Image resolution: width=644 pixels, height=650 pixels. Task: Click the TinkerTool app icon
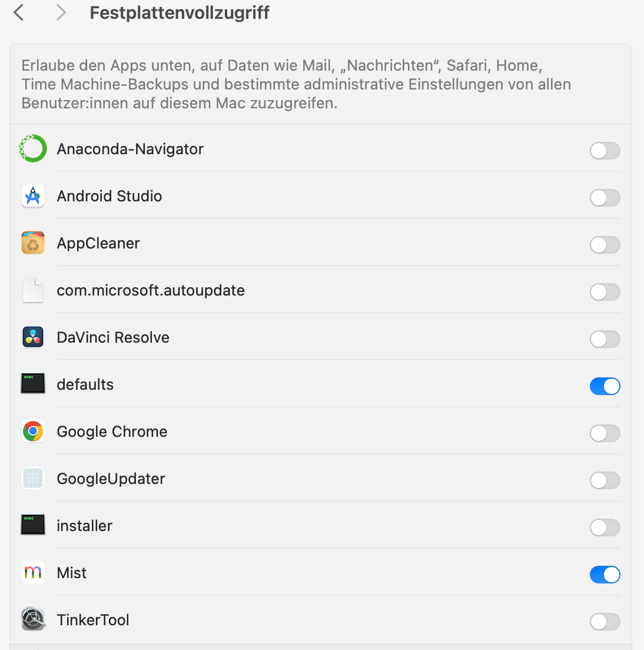[33, 620]
